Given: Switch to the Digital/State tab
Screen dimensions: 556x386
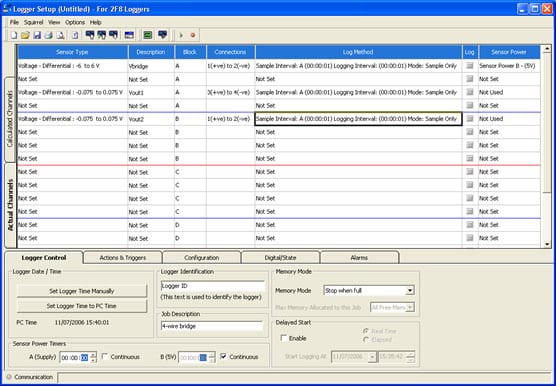Looking at the screenshot, I should (280, 258).
